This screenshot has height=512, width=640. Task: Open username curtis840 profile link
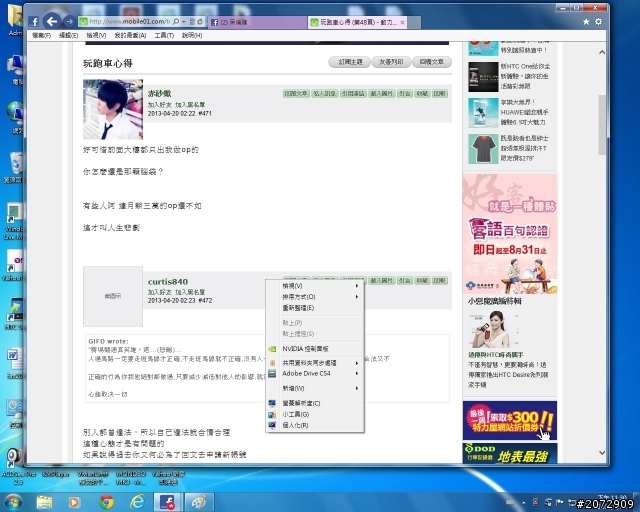coord(168,282)
